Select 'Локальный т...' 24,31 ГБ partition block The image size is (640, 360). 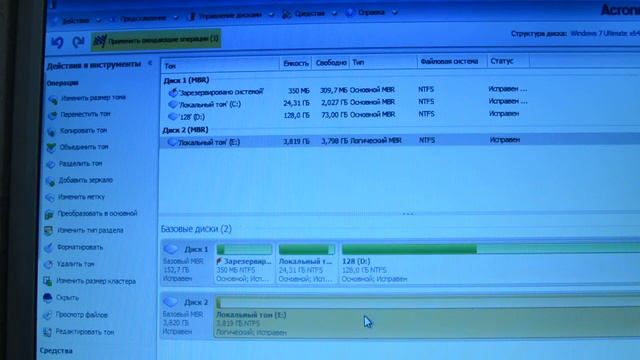click(x=307, y=264)
